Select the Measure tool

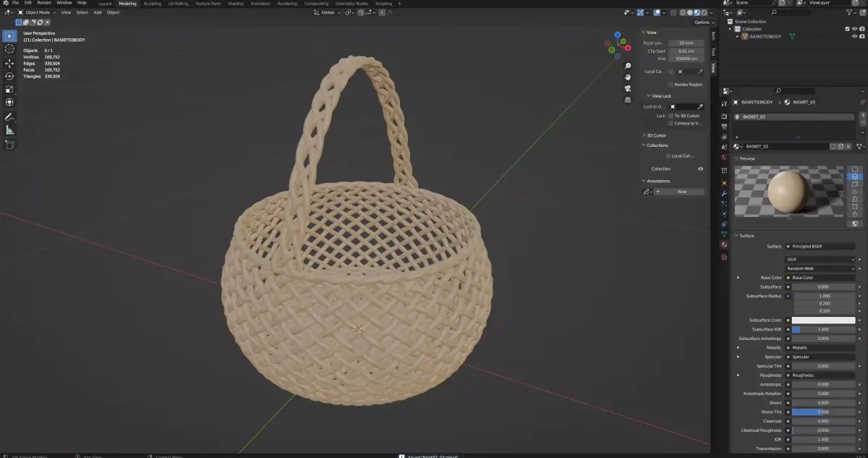click(9, 130)
